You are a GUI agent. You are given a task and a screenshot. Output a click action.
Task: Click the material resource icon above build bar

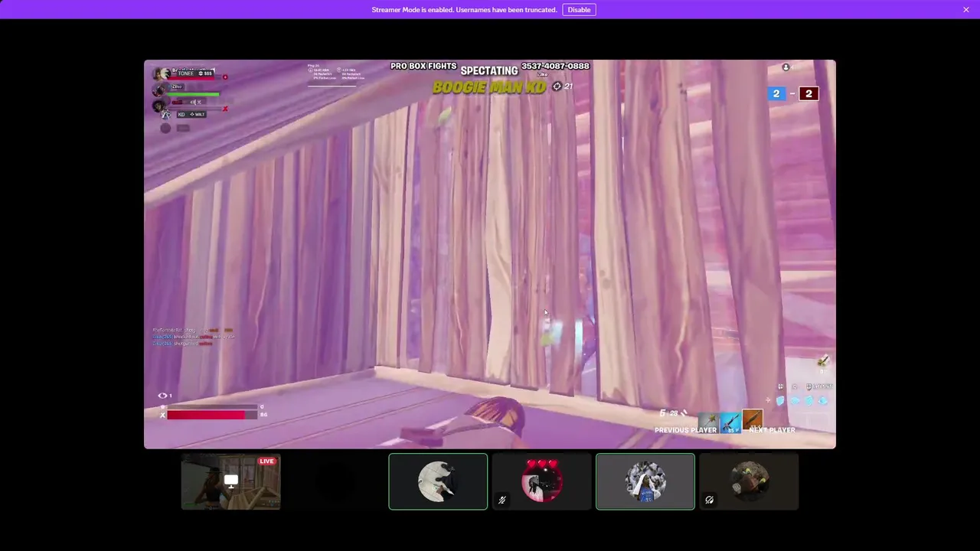coord(822,360)
